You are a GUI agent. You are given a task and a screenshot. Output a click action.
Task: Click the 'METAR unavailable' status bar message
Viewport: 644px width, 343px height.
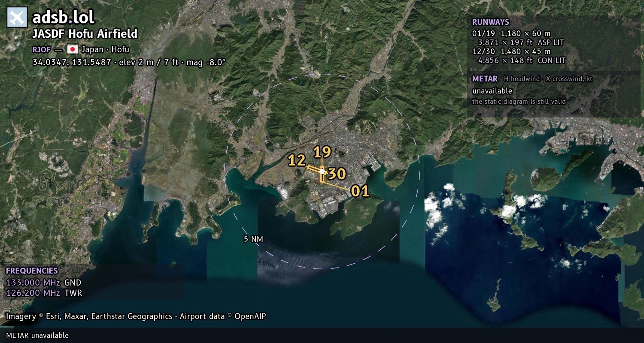(37, 335)
